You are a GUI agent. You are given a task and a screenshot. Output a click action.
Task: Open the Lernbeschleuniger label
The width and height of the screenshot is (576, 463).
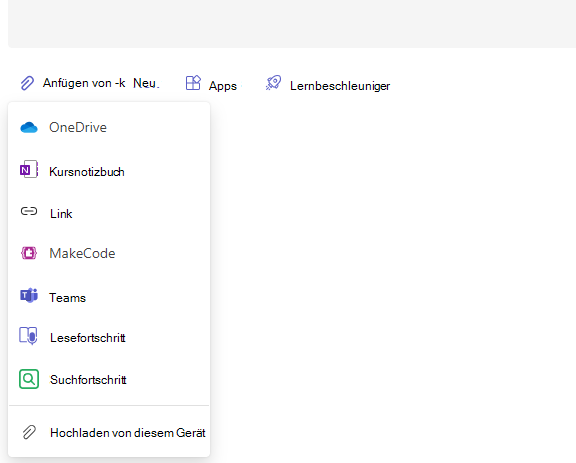340,86
